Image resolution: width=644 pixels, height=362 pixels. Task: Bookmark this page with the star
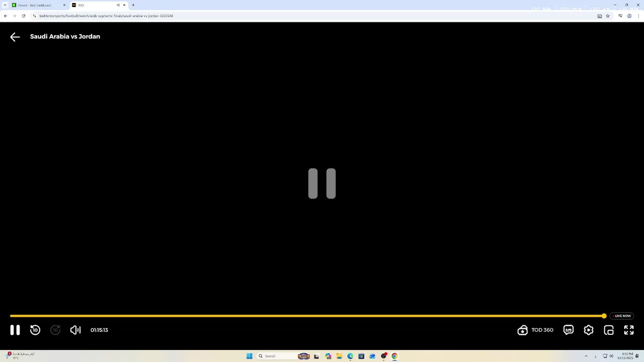pyautogui.click(x=608, y=16)
